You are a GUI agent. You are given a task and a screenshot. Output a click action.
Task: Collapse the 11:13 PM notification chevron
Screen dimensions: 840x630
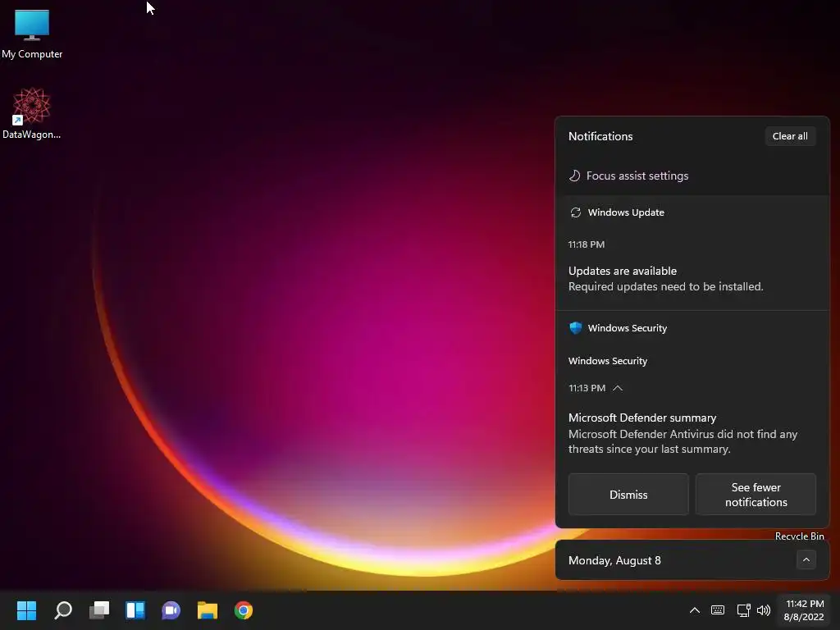618,388
